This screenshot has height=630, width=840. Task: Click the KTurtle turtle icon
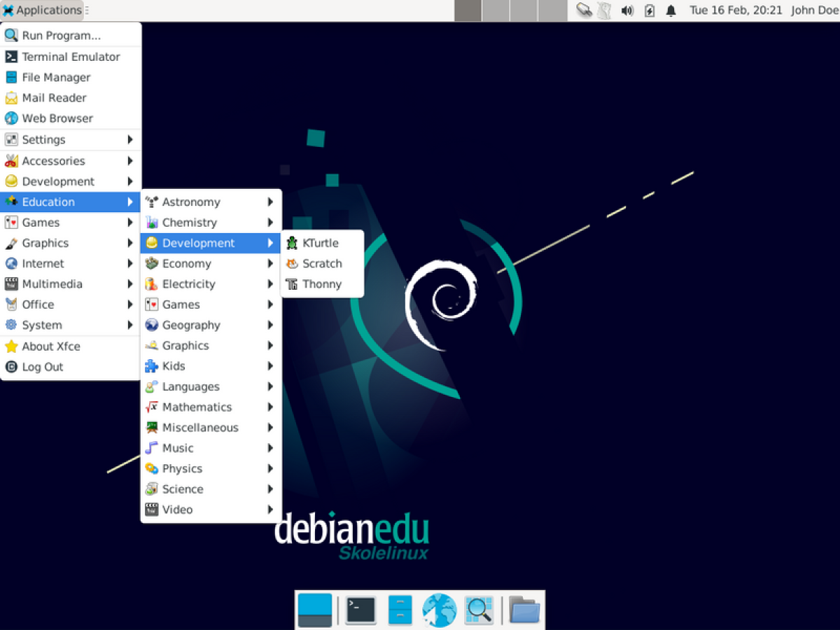click(x=292, y=243)
